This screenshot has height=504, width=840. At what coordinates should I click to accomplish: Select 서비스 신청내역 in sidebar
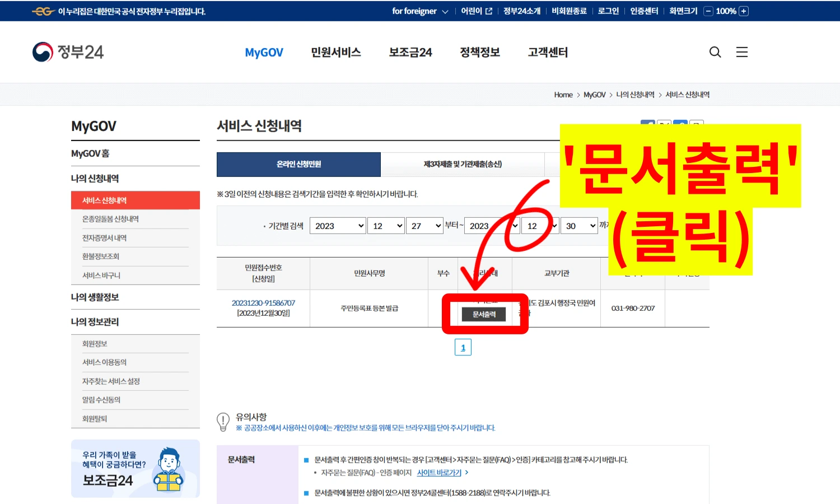[x=136, y=200]
